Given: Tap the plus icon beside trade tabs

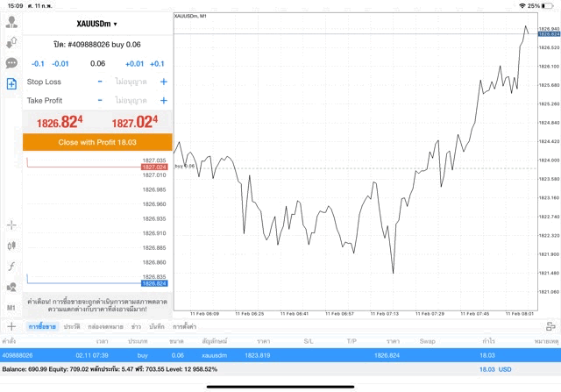Looking at the screenshot, I should coord(11,325).
